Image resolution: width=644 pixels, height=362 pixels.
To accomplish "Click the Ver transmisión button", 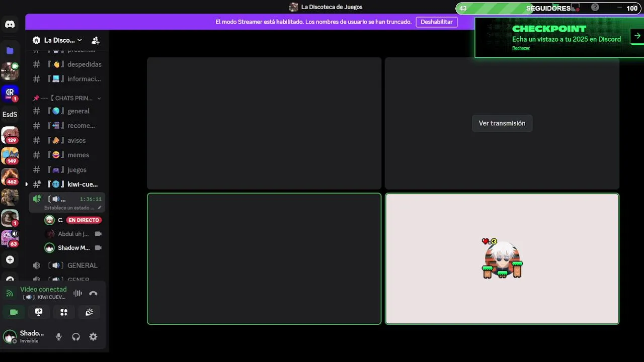I will pos(502,123).
